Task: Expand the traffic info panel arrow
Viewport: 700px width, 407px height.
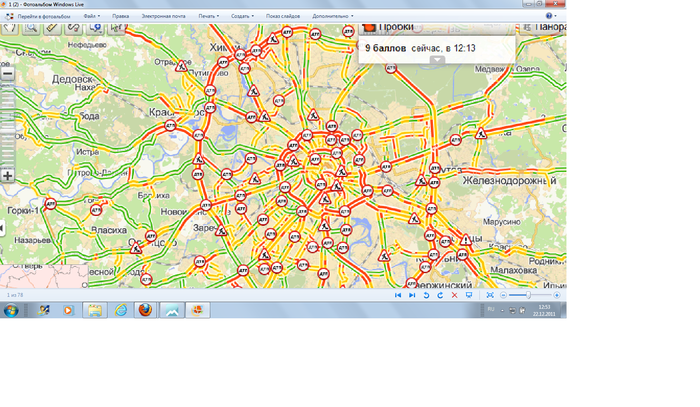Action: click(x=437, y=59)
